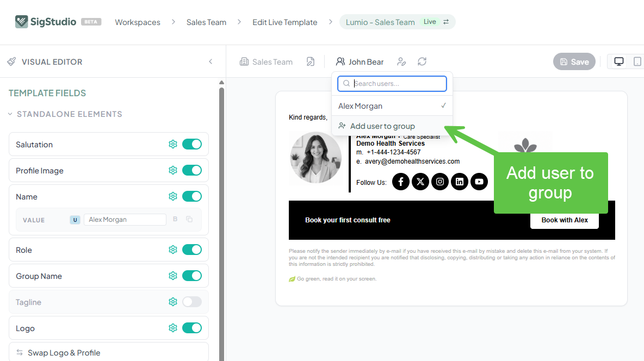
Task: Click the email avery@demohealthservices.com
Action: click(x=412, y=161)
